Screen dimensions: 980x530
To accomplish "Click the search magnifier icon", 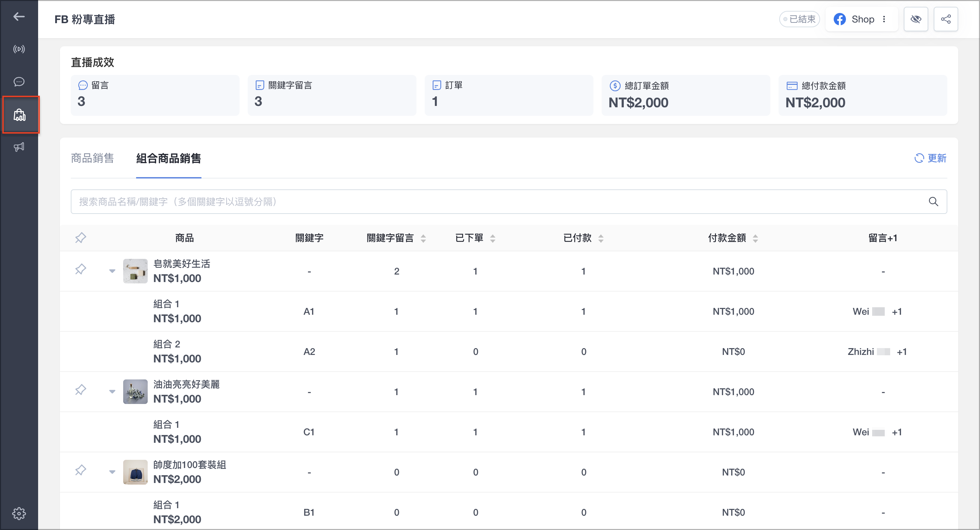I will pos(933,201).
